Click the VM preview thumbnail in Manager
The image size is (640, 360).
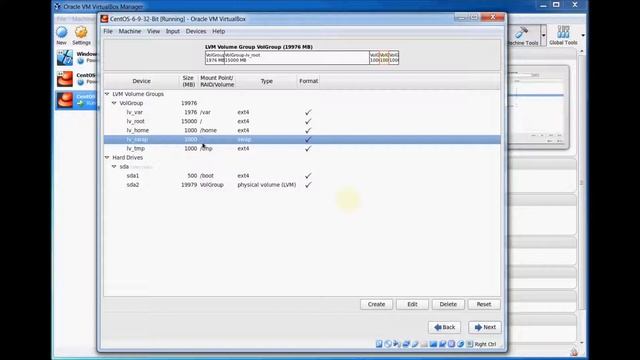[538, 107]
